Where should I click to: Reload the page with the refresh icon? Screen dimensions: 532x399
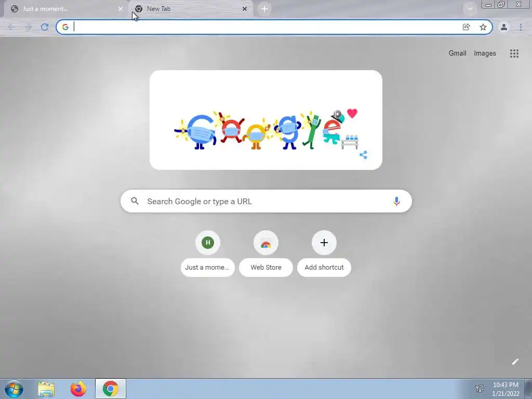tap(45, 27)
